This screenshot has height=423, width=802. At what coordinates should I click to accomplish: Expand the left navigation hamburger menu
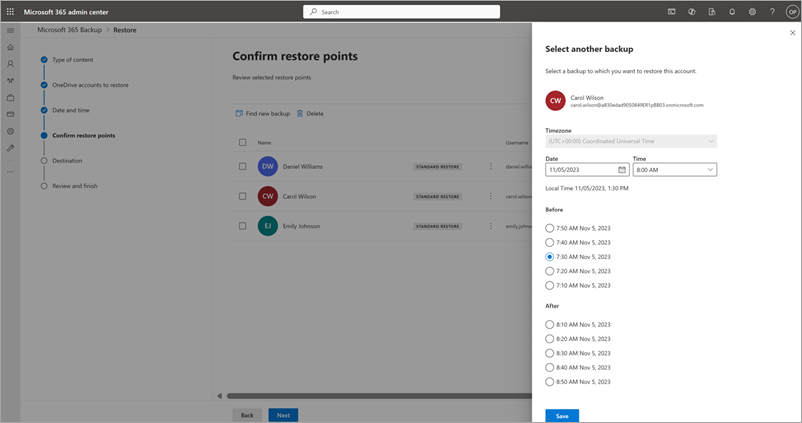click(x=11, y=30)
